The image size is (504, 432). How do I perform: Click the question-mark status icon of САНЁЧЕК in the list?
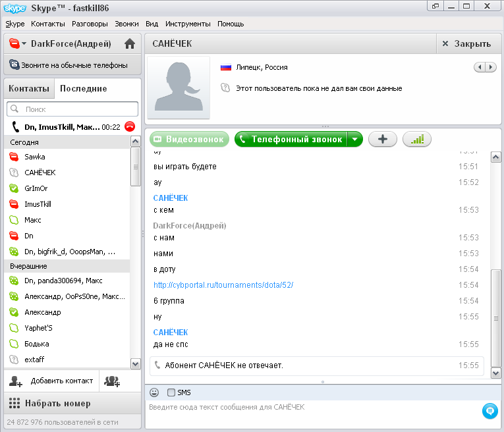(14, 173)
